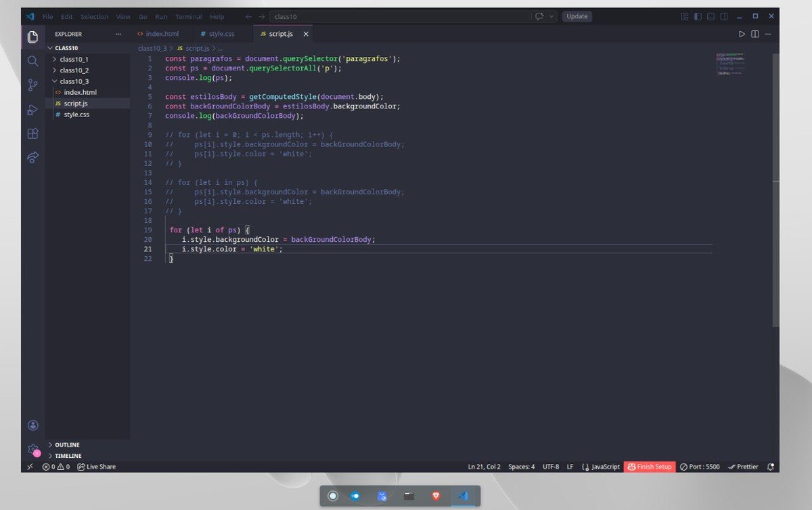Open the remote window indicator in status bar
Image resolution: width=812 pixels, height=510 pixels.
pyautogui.click(x=30, y=467)
